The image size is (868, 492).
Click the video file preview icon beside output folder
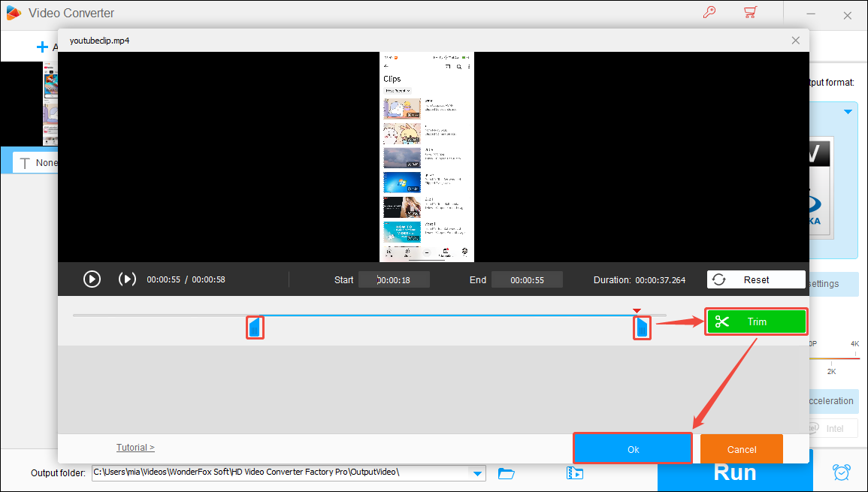pyautogui.click(x=575, y=473)
